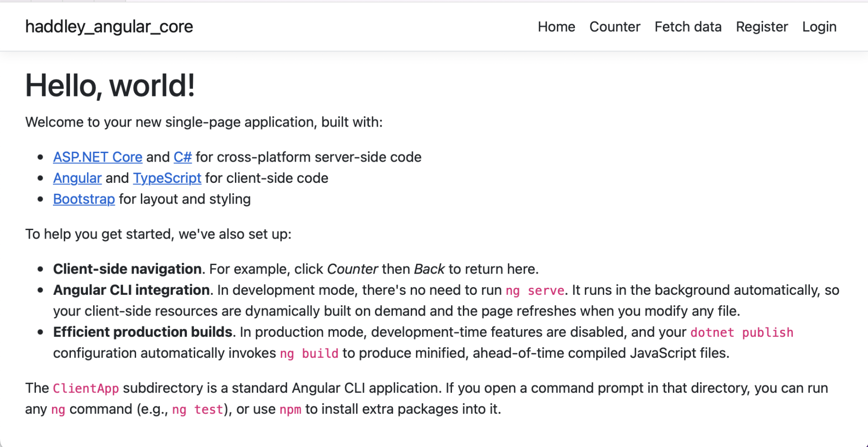Open the TypeScript link
Image resolution: width=868 pixels, height=447 pixels.
(x=167, y=178)
